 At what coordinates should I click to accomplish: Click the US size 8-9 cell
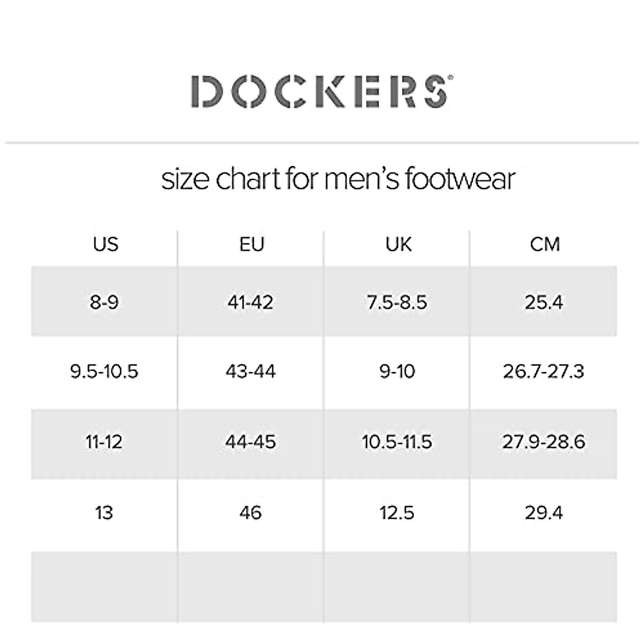pos(104,302)
